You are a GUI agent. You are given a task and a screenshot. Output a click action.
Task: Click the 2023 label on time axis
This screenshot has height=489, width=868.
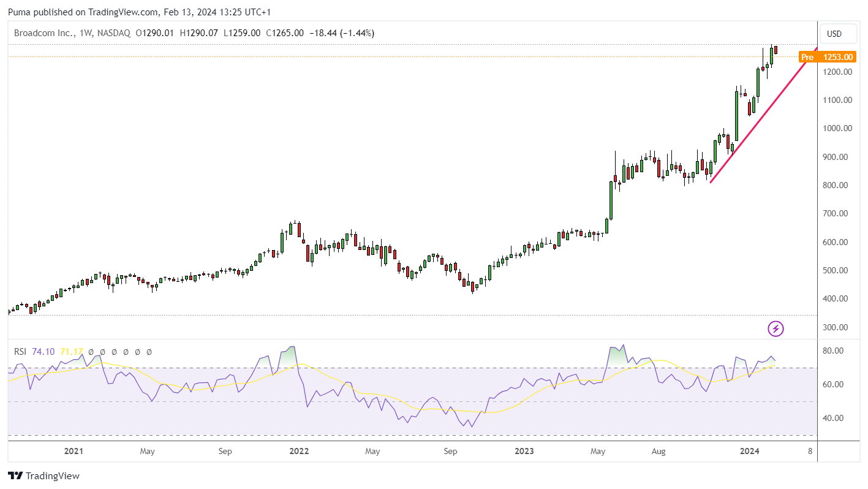(524, 451)
